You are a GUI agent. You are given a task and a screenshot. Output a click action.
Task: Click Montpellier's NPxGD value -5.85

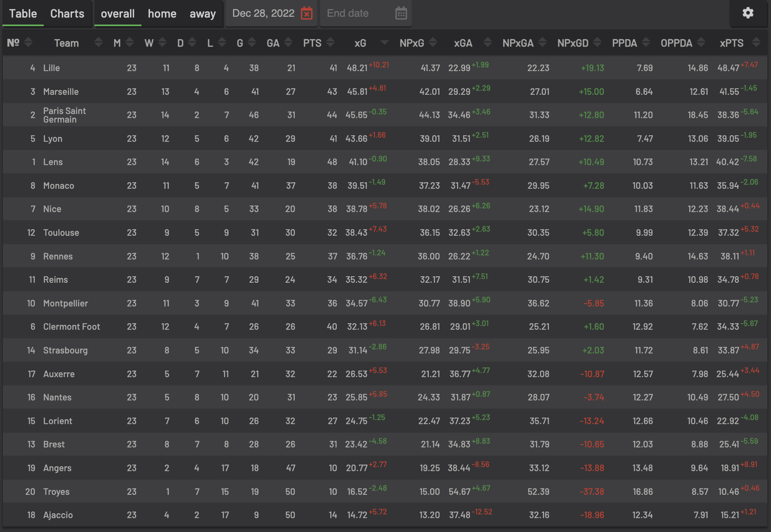pyautogui.click(x=594, y=303)
